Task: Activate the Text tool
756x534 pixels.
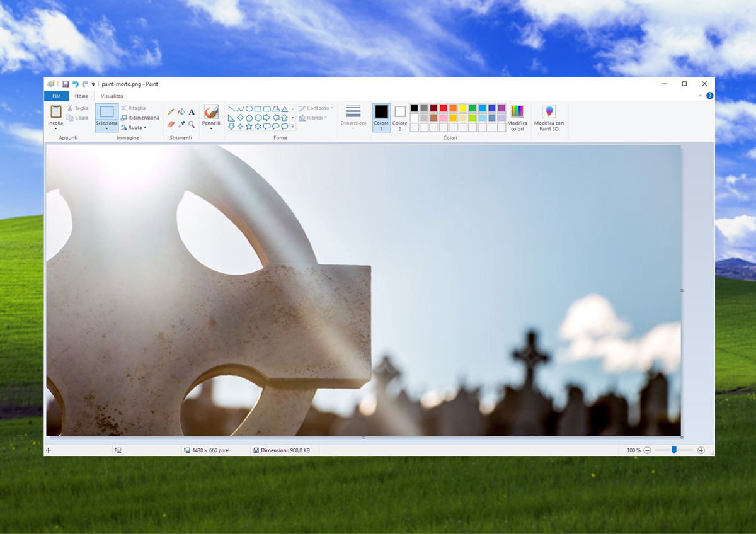Action: (x=192, y=112)
